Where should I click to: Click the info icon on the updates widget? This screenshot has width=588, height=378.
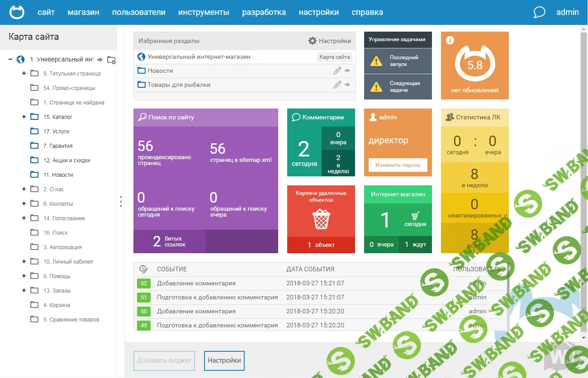click(x=450, y=40)
